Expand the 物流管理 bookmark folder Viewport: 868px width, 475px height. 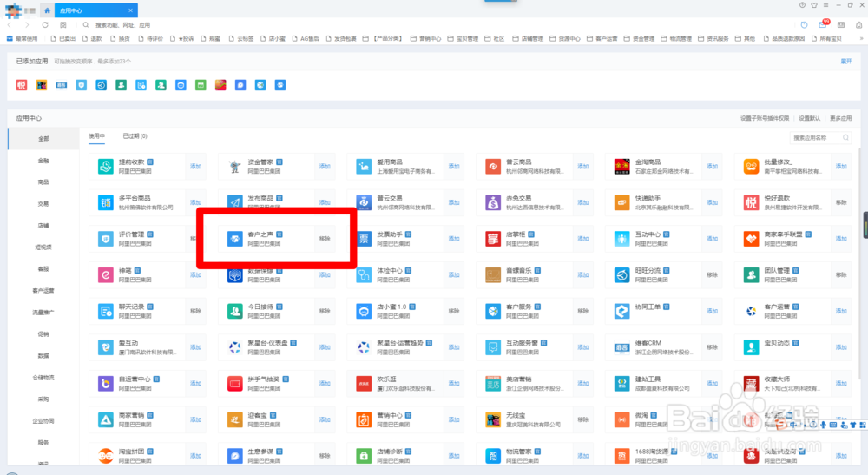pyautogui.click(x=676, y=39)
